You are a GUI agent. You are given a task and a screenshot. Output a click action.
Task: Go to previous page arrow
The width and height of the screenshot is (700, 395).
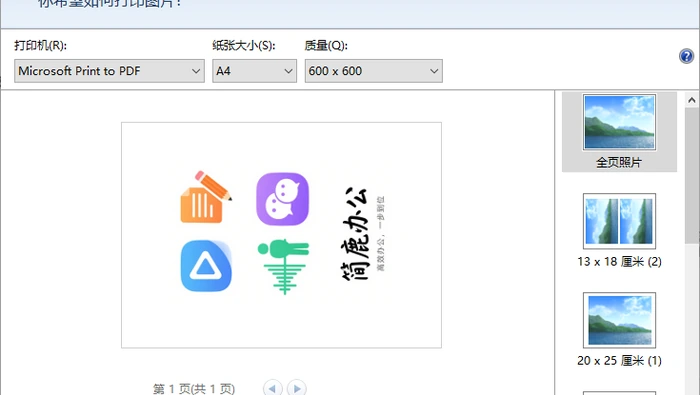click(x=273, y=388)
